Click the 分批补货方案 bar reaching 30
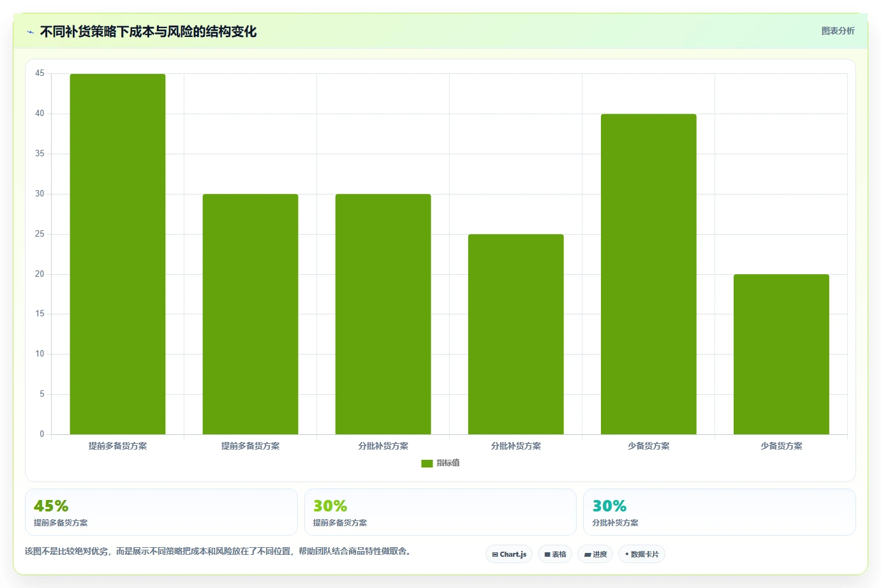Screen dimensions: 881x588 (x=383, y=314)
